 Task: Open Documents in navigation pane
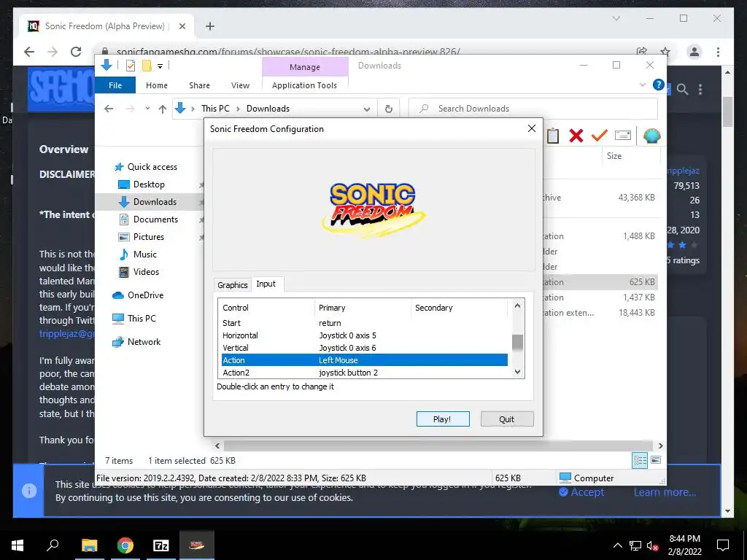coord(155,219)
